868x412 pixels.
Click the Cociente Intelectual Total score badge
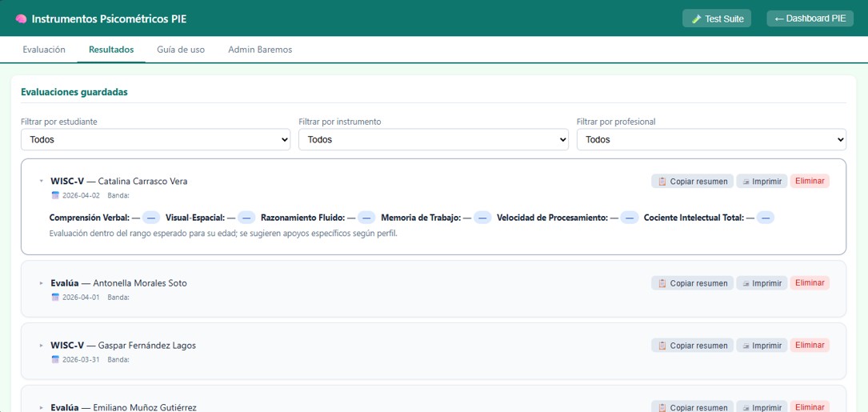[766, 218]
